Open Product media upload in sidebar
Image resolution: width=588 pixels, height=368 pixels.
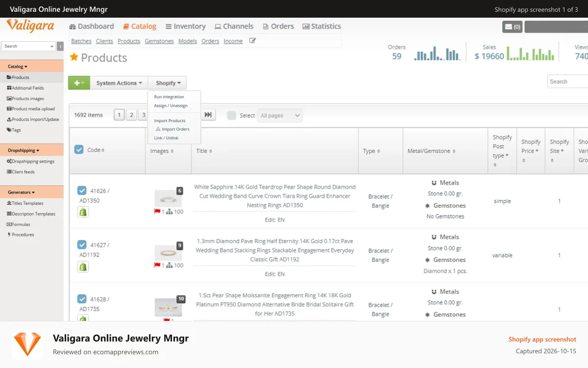pos(32,109)
